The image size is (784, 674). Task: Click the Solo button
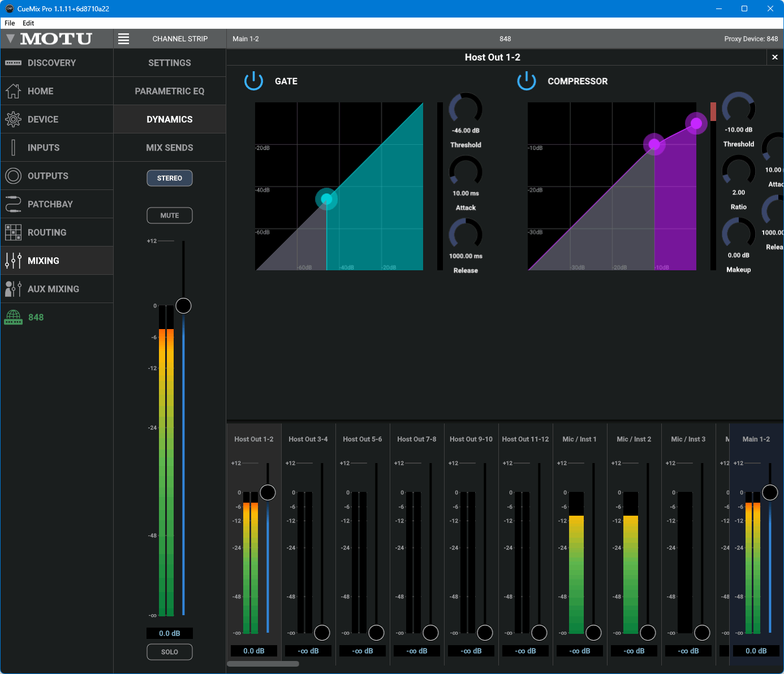(x=170, y=652)
